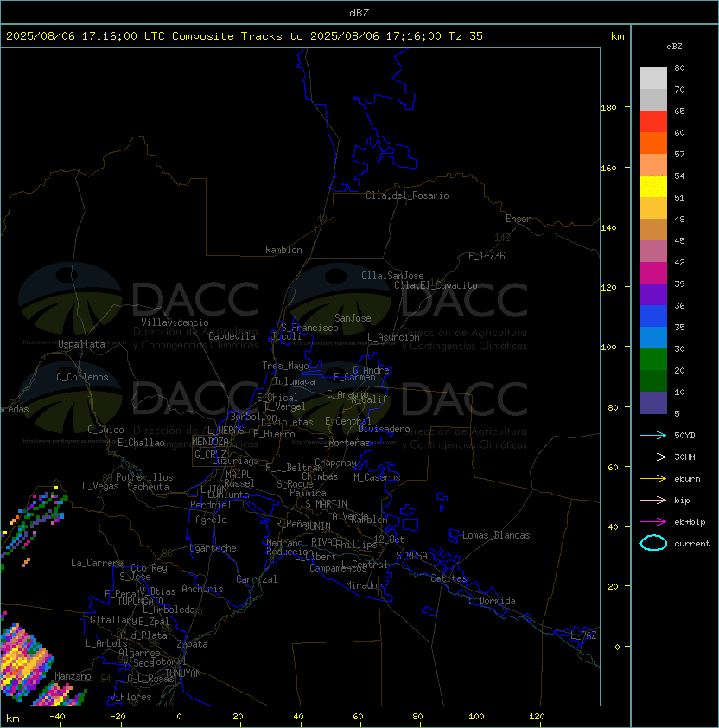Click the '180' tick on the vertical axis
The height and width of the screenshot is (728, 719).
point(608,108)
